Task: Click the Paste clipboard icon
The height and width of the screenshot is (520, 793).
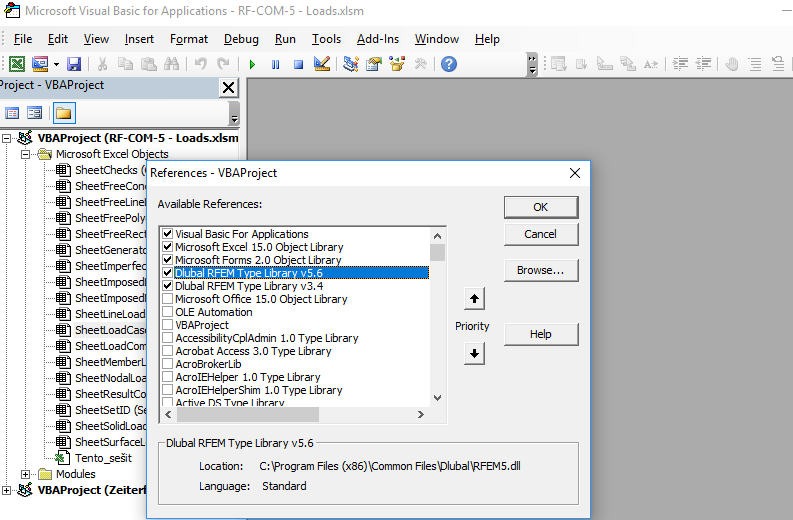Action: point(148,64)
